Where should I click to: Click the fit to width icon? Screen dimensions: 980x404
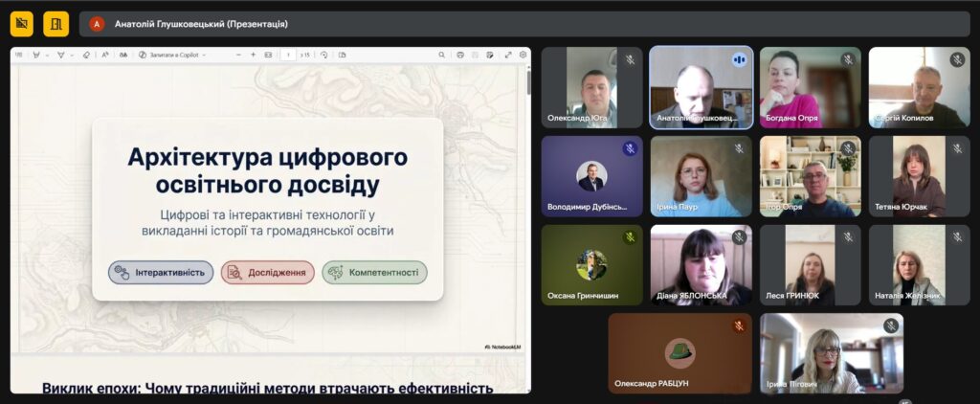(268, 56)
